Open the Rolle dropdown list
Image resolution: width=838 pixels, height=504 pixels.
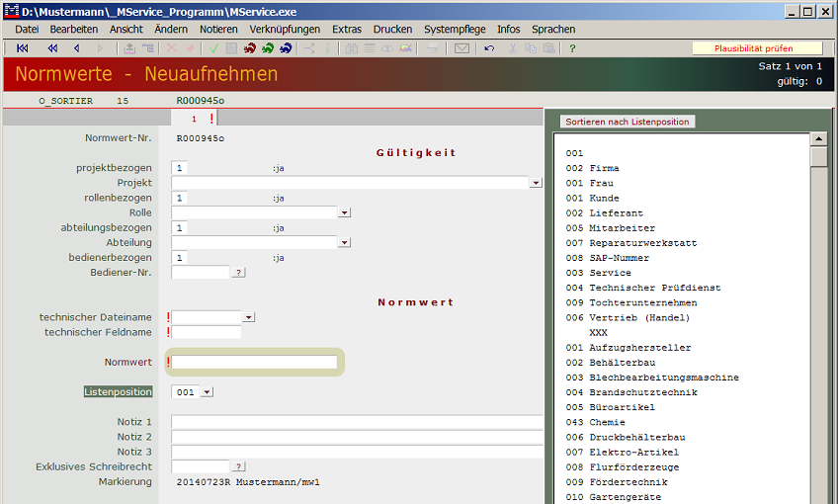[344, 212]
